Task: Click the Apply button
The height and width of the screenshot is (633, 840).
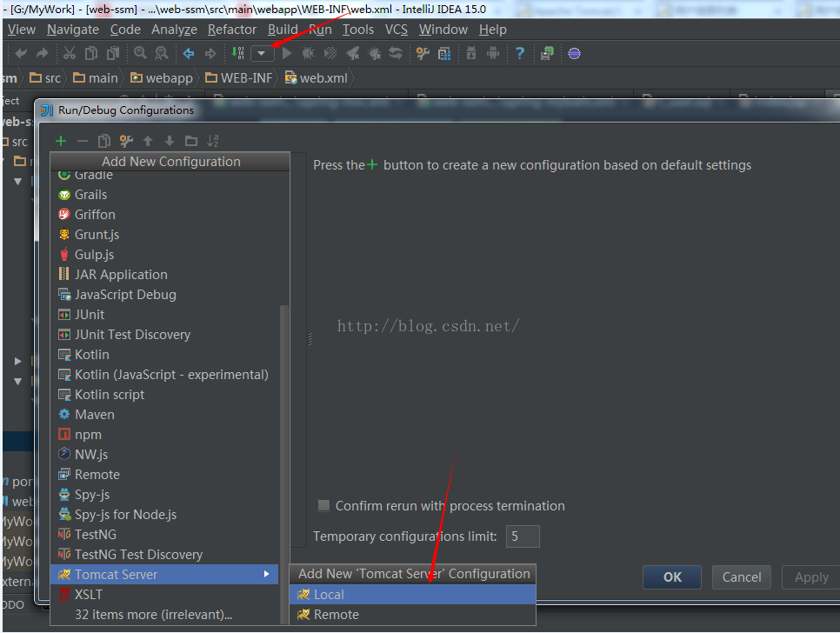Action: [811, 576]
